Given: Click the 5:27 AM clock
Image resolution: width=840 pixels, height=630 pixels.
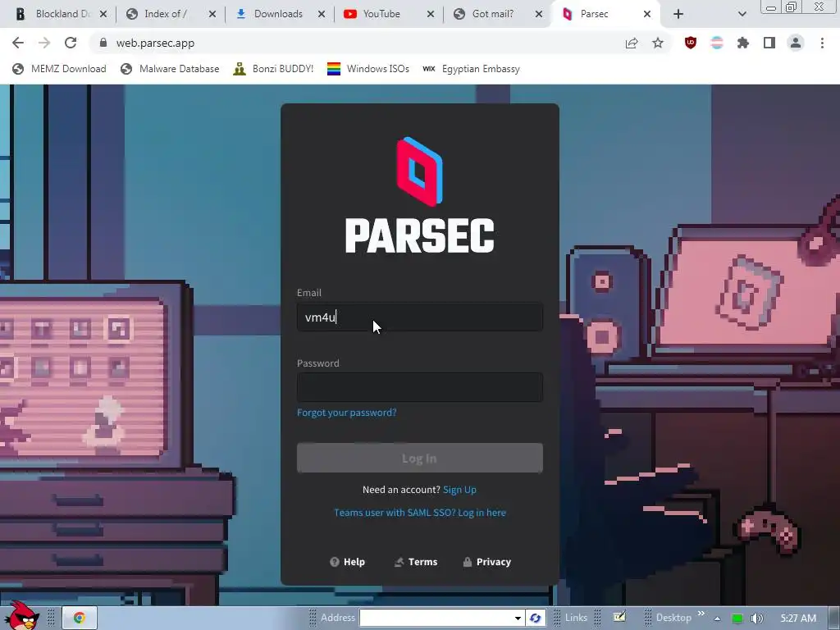Looking at the screenshot, I should (798, 618).
